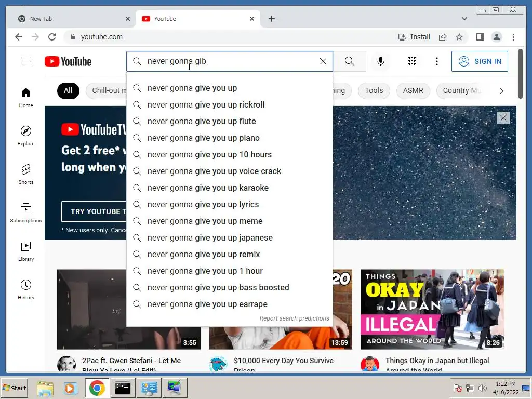
Task: Choose suggestion ending in 'rickroll'
Action: (x=229, y=105)
